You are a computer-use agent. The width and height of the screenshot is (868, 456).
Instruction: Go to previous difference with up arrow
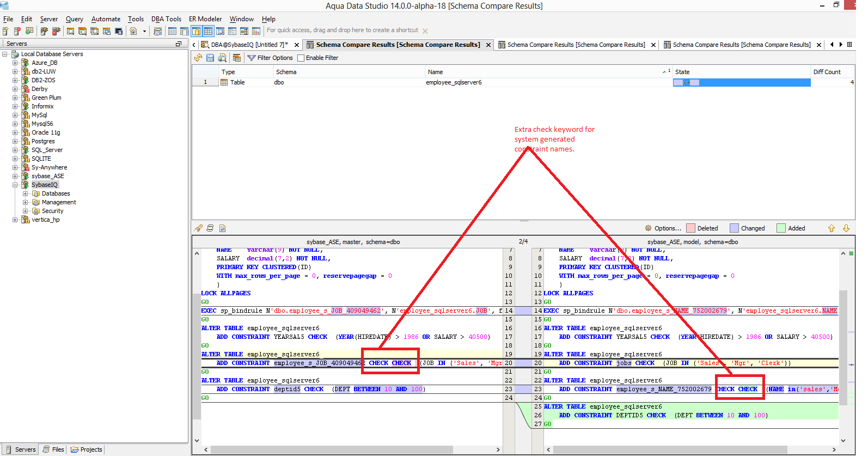tap(832, 228)
